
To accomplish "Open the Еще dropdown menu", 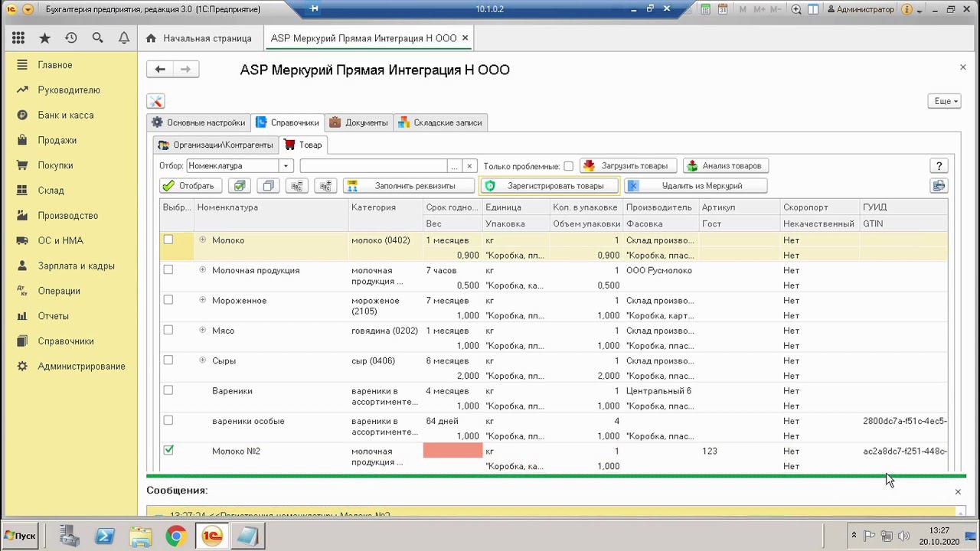I will (x=946, y=101).
